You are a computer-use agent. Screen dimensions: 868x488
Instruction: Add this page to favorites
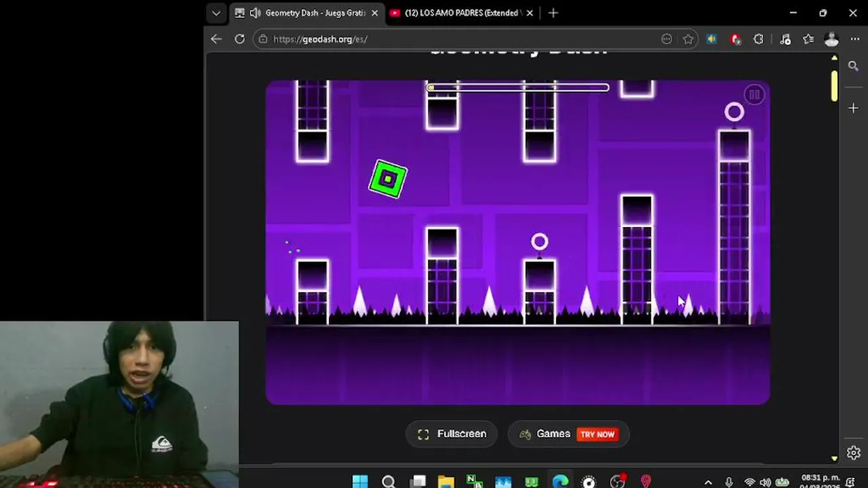pos(688,39)
